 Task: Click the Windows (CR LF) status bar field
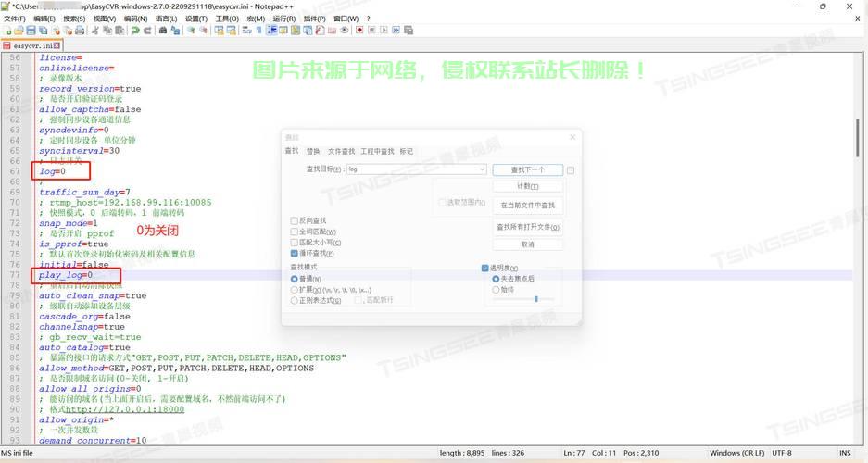[x=736, y=453]
